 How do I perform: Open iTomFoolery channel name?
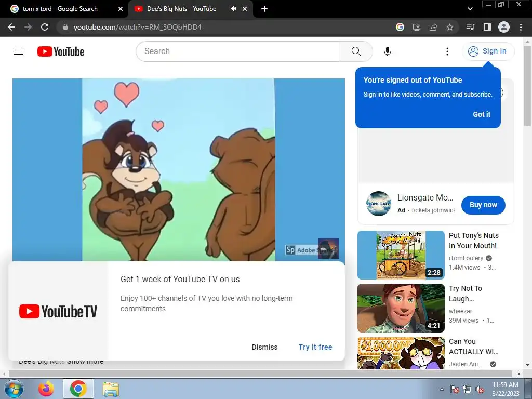(x=466, y=258)
